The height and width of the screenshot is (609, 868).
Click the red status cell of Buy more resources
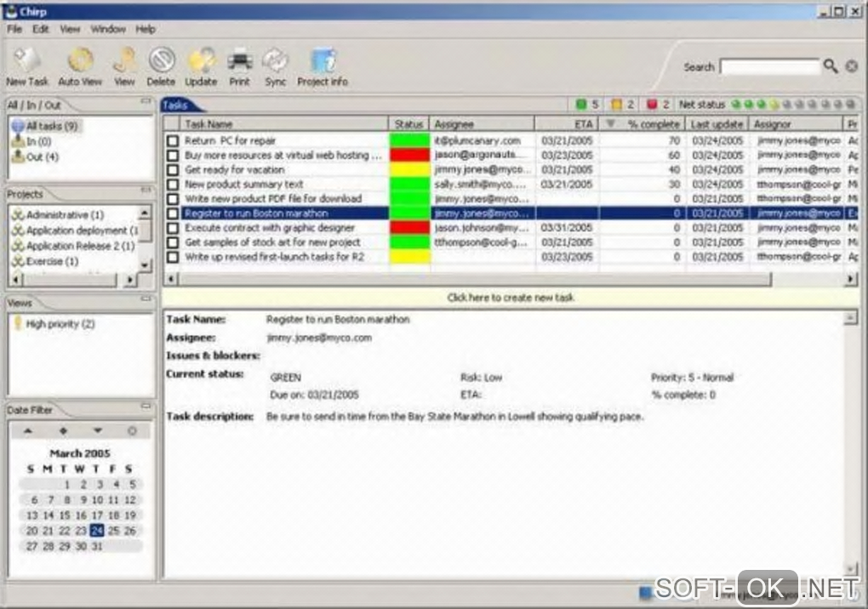point(409,156)
